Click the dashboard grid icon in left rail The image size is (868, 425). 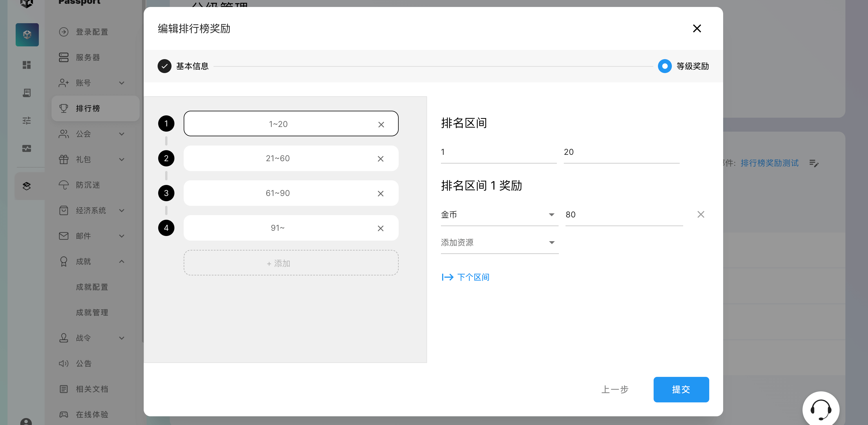pyautogui.click(x=27, y=65)
